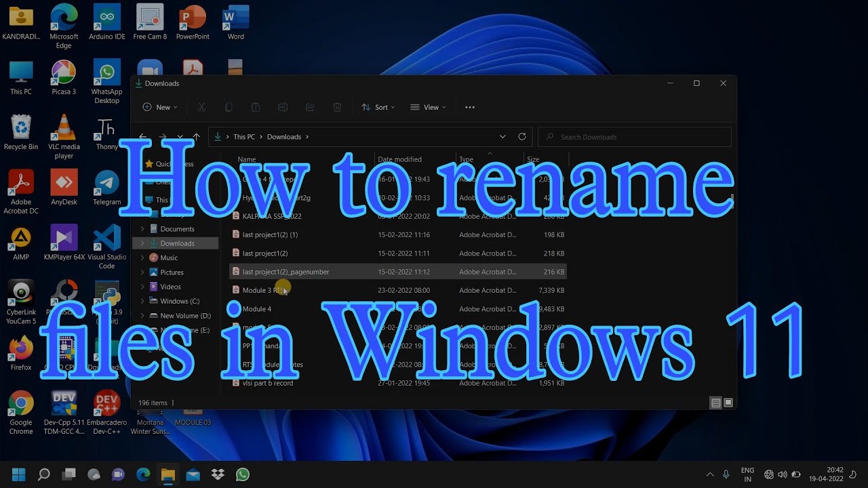The width and height of the screenshot is (868, 488).
Task: Switch to large thumbnails view in status bar
Action: point(728,403)
